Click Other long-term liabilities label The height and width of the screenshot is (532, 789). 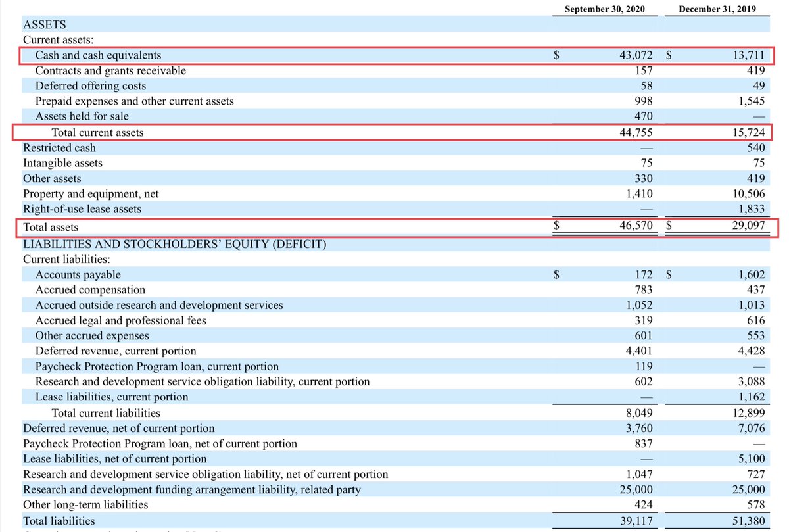pos(85,505)
